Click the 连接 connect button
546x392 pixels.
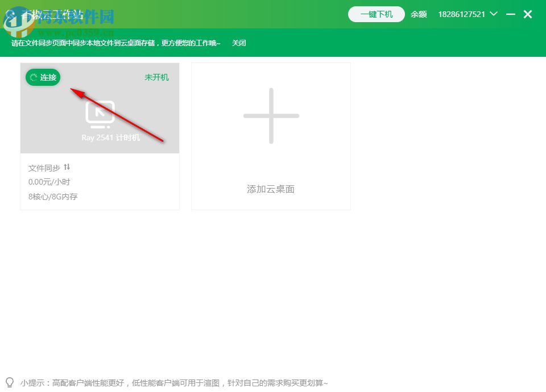coord(43,77)
